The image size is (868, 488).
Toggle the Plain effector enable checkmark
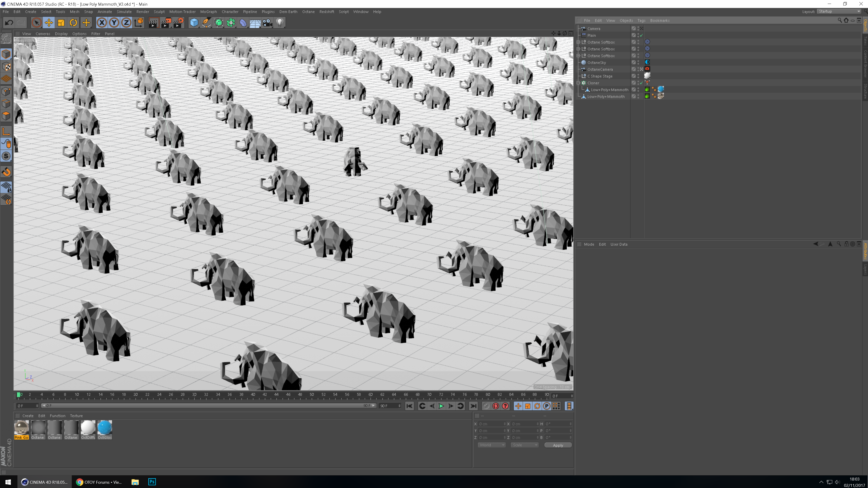[641, 35]
